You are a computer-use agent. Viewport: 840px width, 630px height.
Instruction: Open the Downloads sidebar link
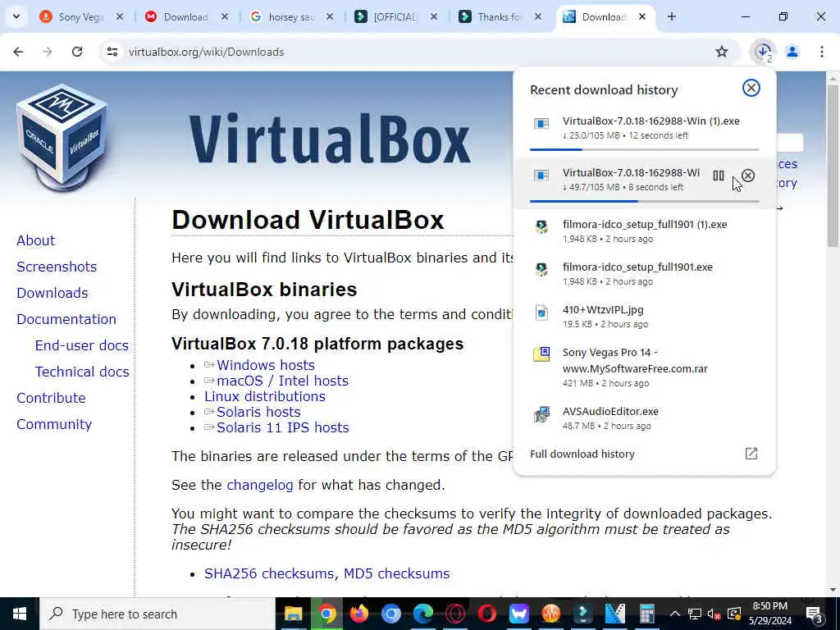(x=52, y=293)
